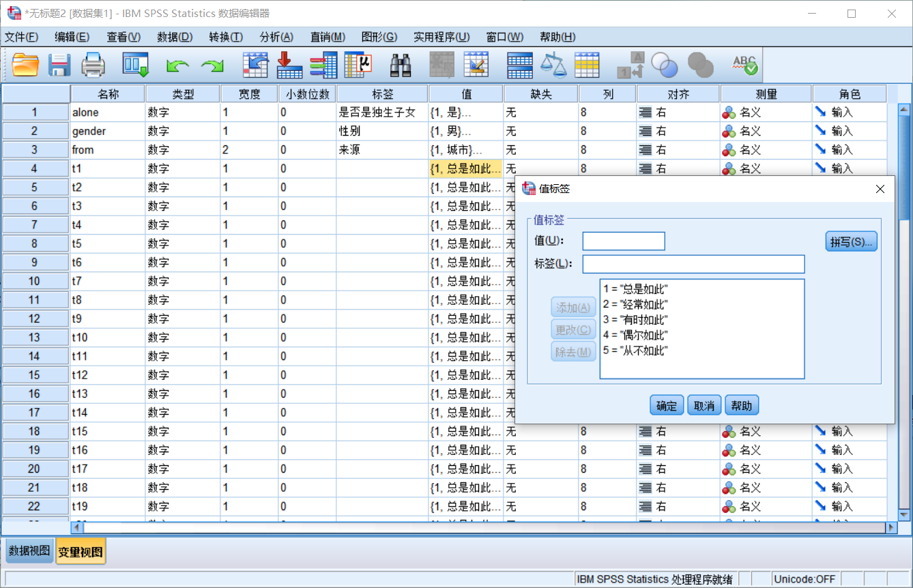This screenshot has width=913, height=588.
Task: Open the 图形(G) menu
Action: click(379, 37)
